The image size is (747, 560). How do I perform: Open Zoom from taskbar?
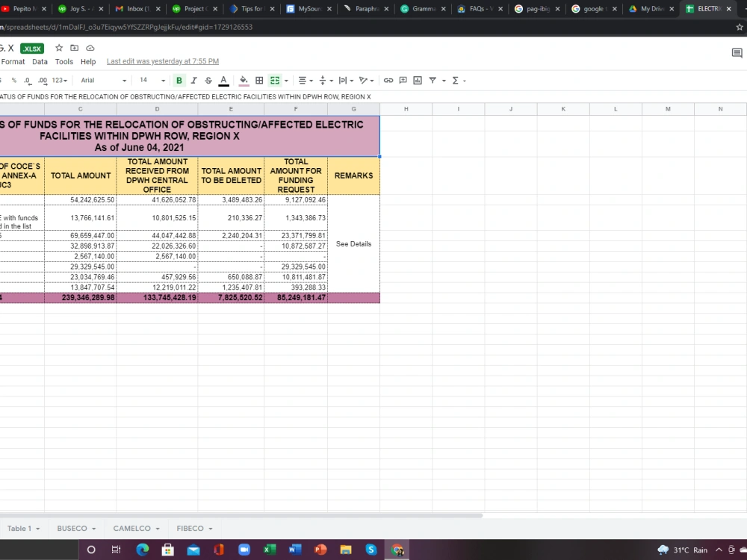(x=244, y=550)
